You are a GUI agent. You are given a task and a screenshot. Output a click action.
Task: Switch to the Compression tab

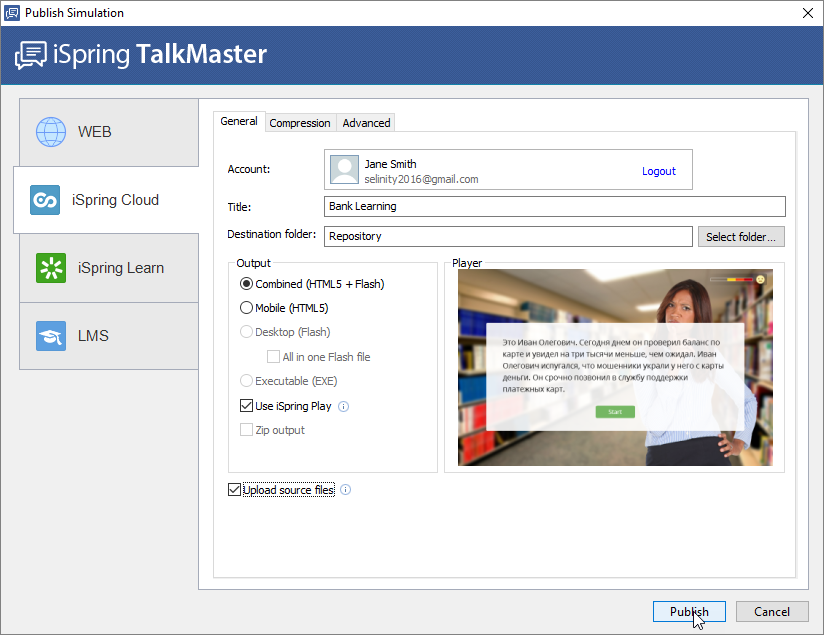[x=300, y=121]
